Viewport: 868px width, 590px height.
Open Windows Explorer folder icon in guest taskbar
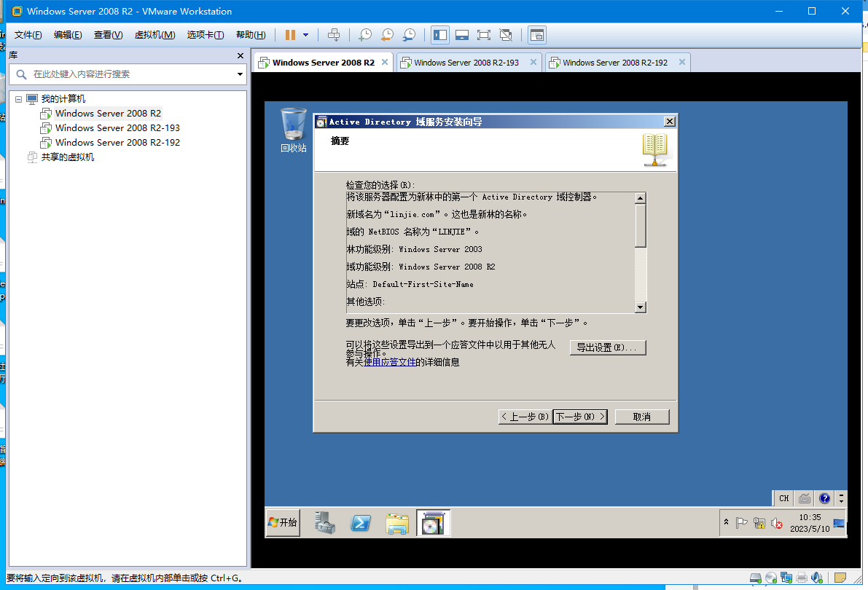tap(397, 522)
